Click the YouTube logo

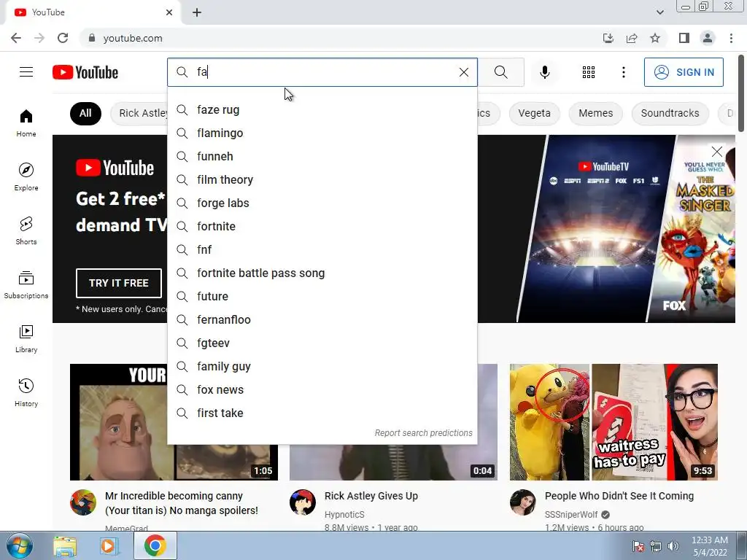[85, 72]
